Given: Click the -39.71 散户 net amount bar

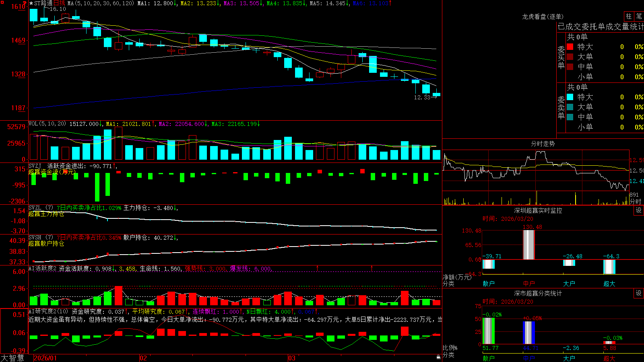Looking at the screenshot, I should coord(489,264).
